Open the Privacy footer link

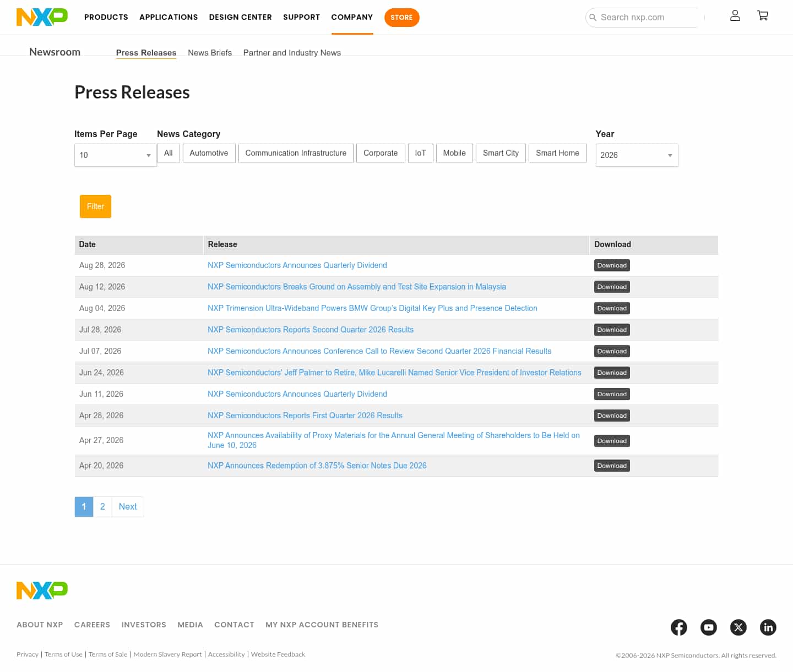tap(28, 654)
